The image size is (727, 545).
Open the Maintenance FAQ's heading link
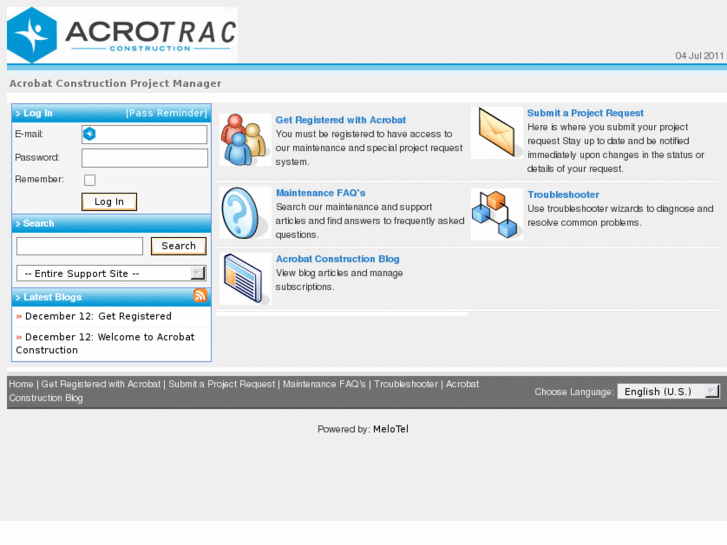[320, 192]
